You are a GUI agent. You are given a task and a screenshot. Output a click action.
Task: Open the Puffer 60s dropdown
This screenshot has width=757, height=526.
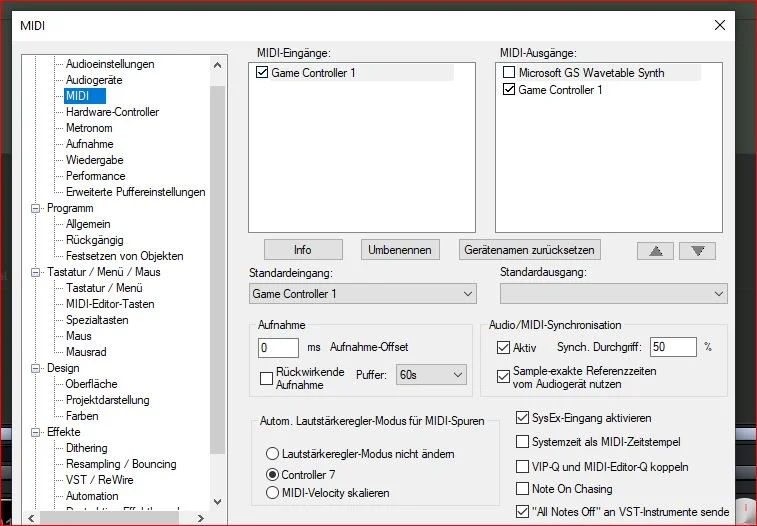[431, 374]
